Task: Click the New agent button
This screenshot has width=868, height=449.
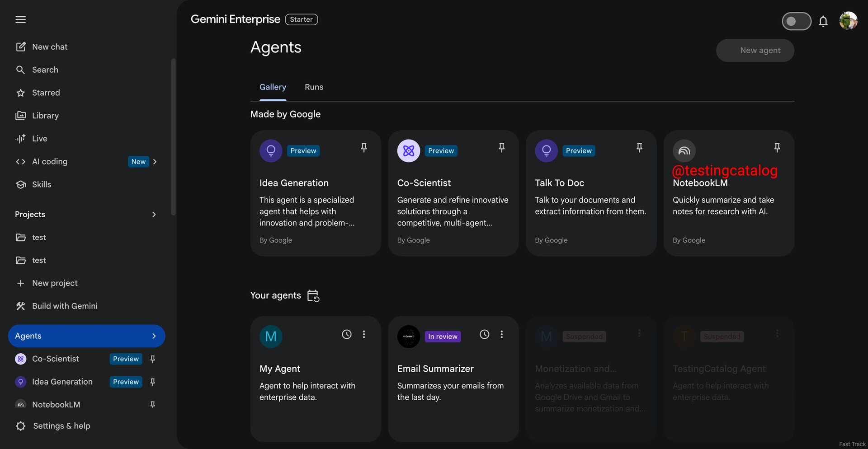Action: [x=755, y=50]
